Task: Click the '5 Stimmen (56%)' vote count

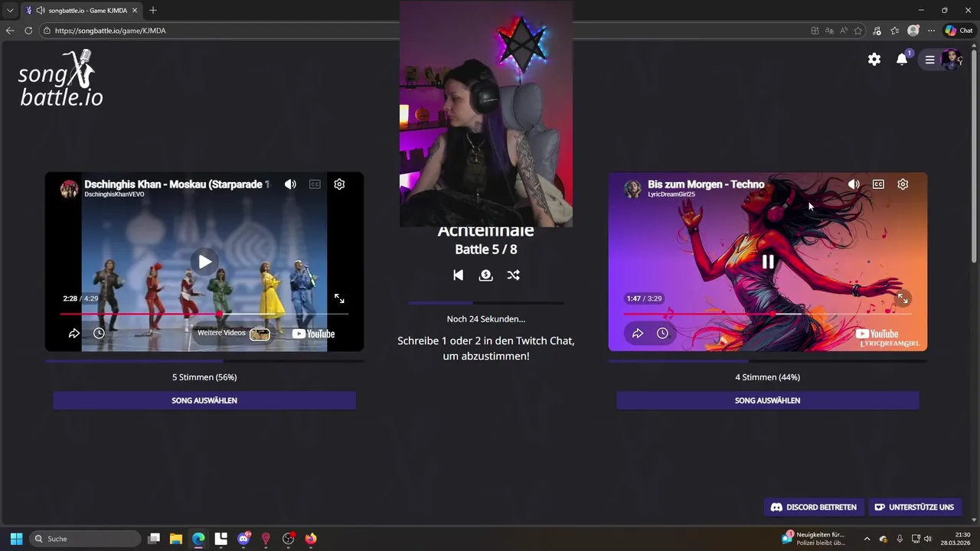Action: point(204,377)
